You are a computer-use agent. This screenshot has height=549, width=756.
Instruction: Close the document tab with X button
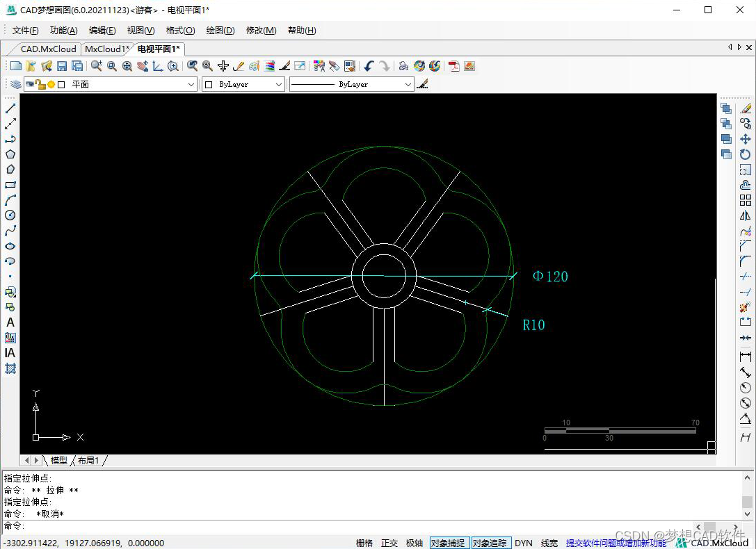749,47
